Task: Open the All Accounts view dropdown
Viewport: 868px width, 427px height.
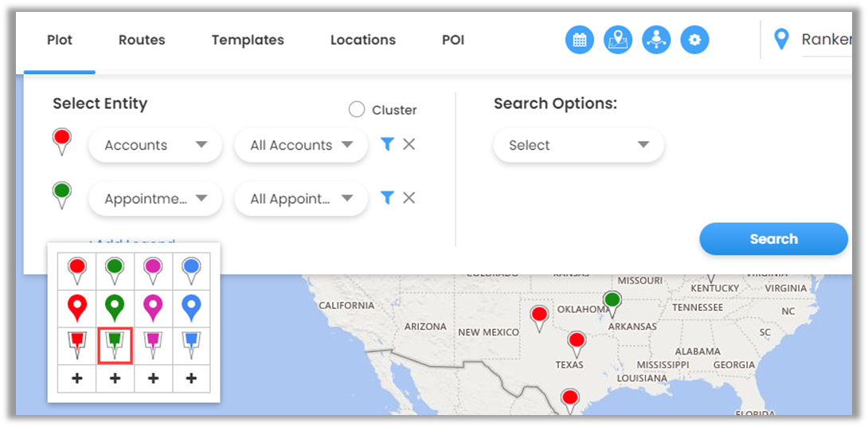Action: tap(301, 145)
